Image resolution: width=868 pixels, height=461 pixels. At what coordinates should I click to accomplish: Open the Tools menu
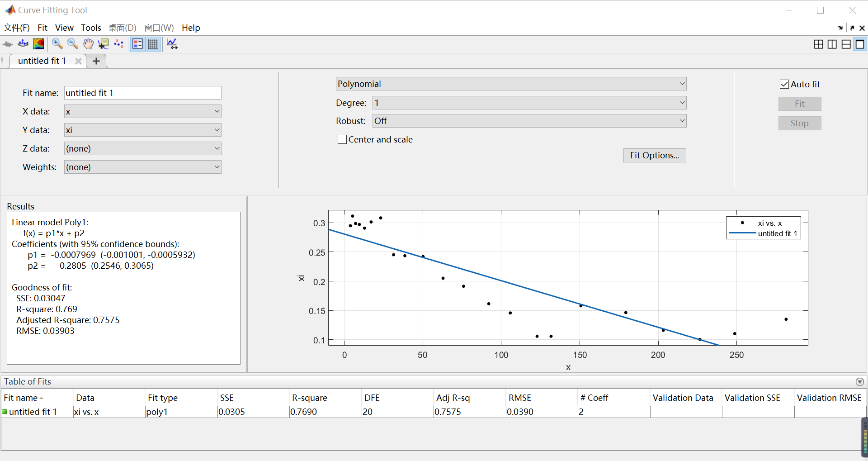point(91,28)
